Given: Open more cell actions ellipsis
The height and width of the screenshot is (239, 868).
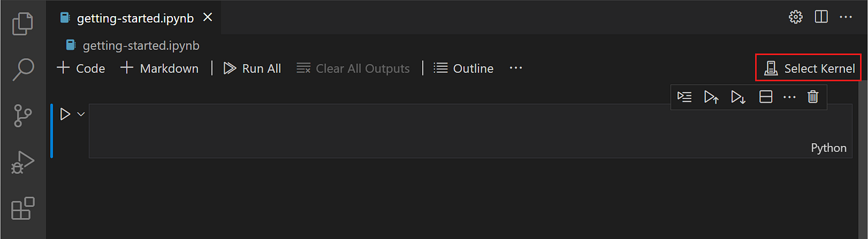Looking at the screenshot, I should [789, 97].
